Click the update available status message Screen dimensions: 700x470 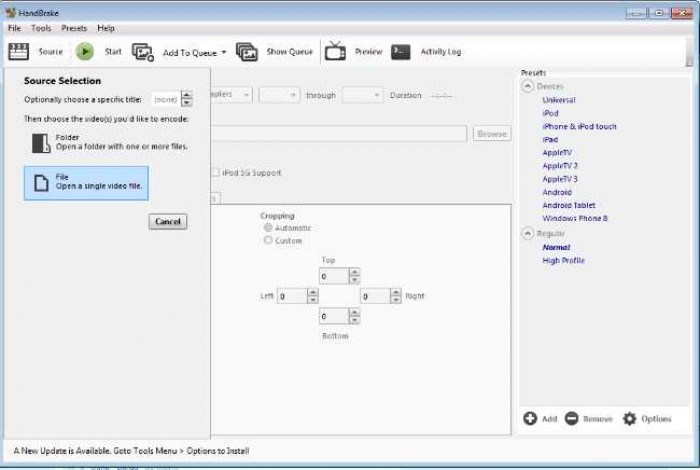[x=131, y=451]
